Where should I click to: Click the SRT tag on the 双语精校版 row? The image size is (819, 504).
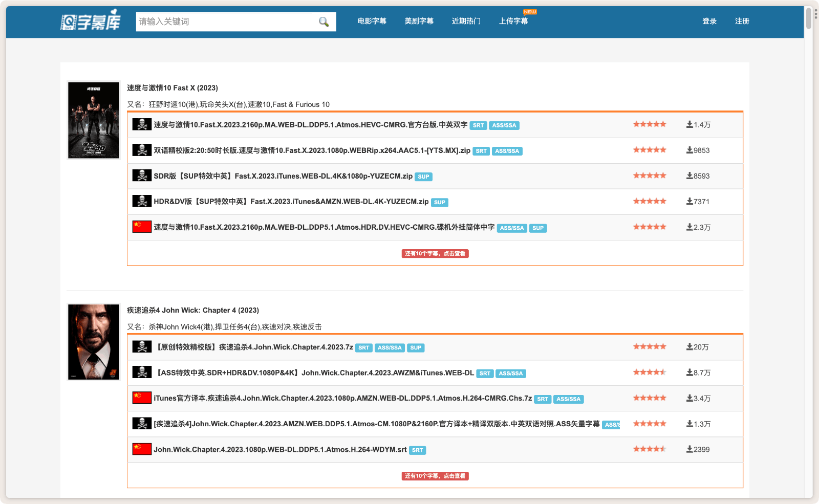pos(481,151)
